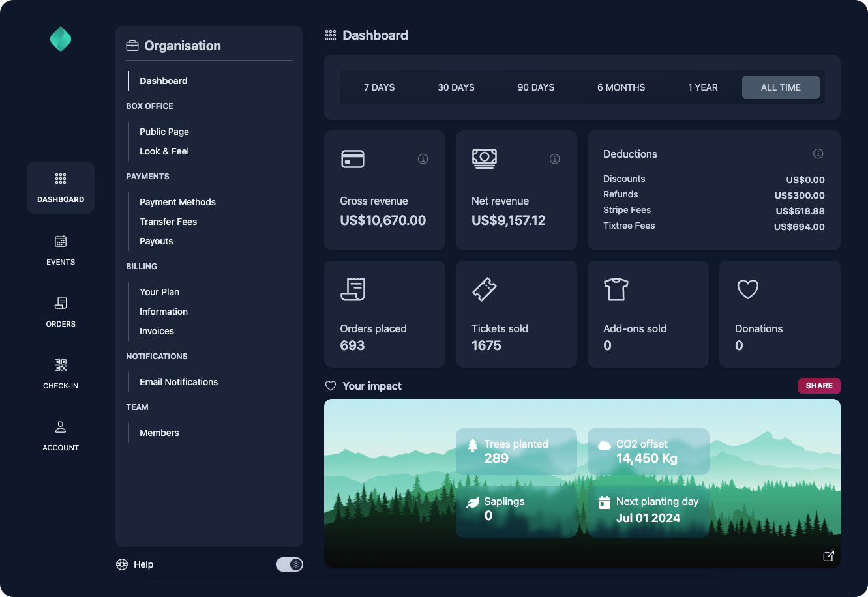868x597 pixels.
Task: Go to the Payouts page
Action: [157, 241]
